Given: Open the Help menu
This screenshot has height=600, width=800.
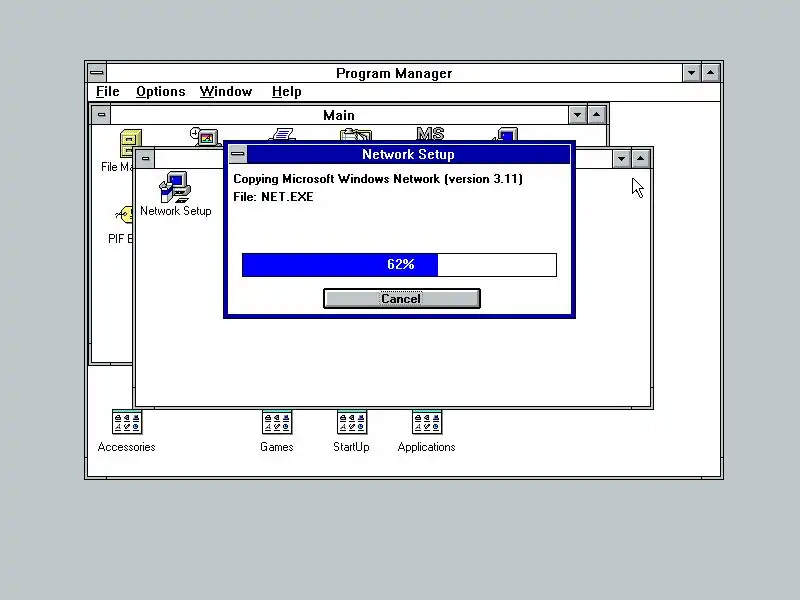Looking at the screenshot, I should point(286,92).
